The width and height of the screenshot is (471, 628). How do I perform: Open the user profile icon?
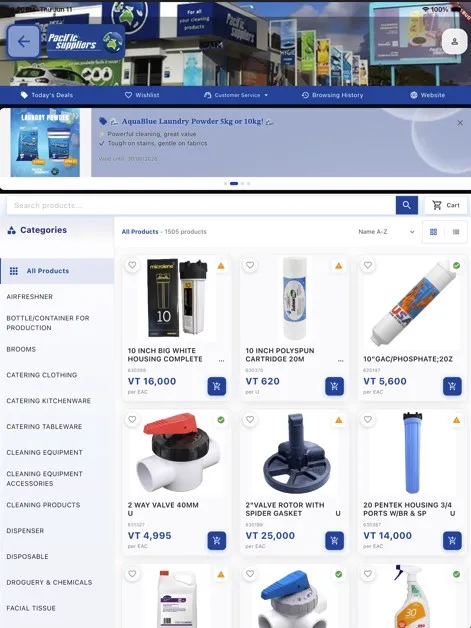pos(455,42)
